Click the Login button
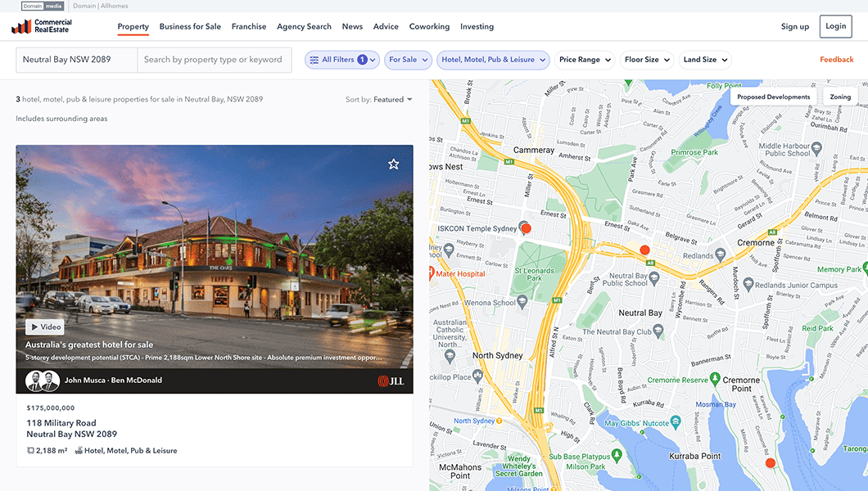 (x=835, y=26)
